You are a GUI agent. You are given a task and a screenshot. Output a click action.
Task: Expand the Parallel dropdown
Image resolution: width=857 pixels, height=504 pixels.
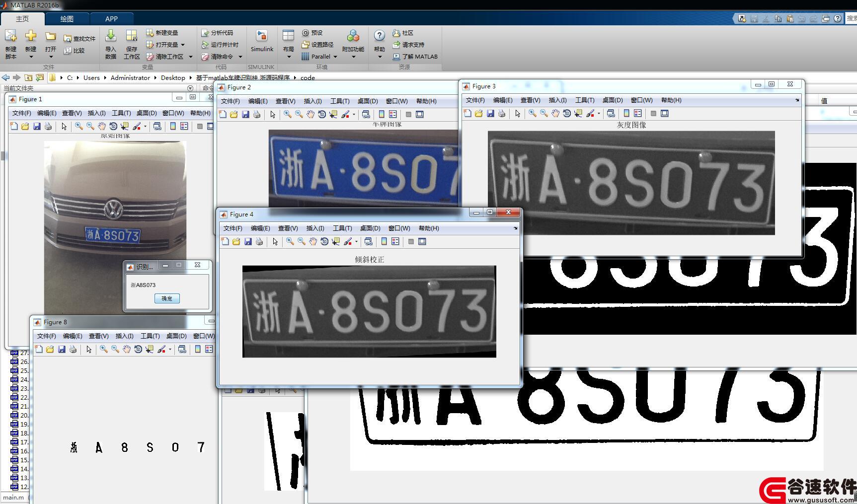pos(335,57)
